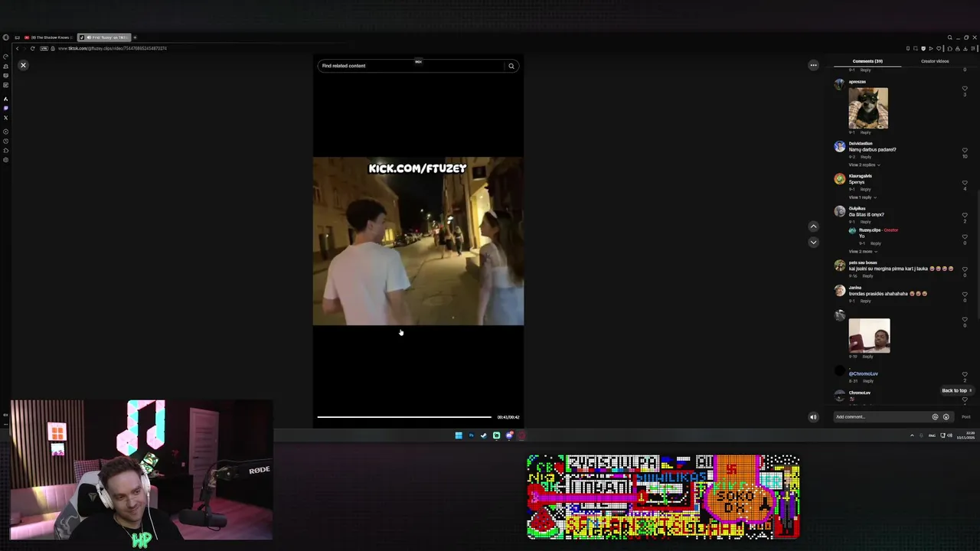Go to next video with down arrow
This screenshot has width=980, height=551.
[x=813, y=242]
